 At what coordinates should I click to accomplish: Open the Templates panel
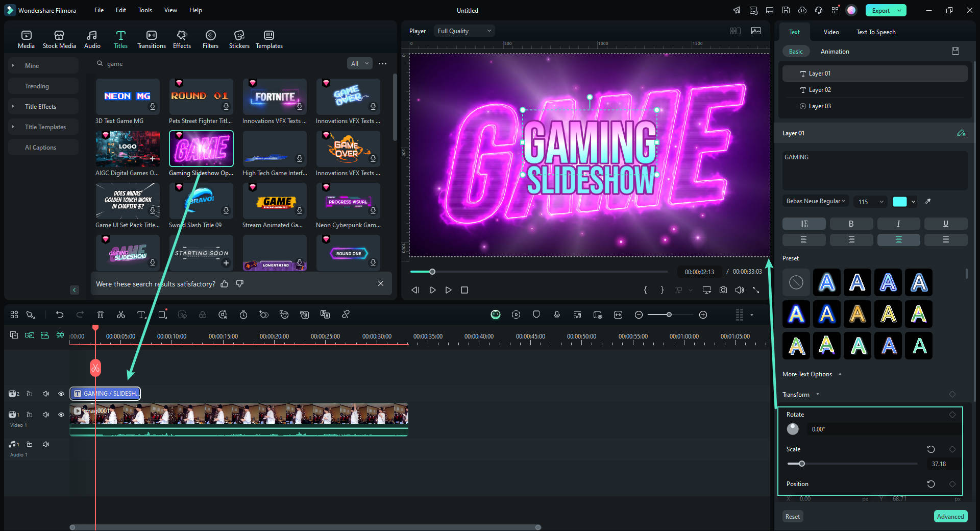coord(269,39)
